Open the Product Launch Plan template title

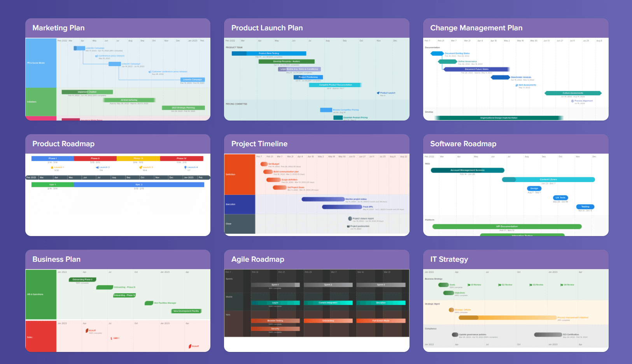click(x=267, y=28)
